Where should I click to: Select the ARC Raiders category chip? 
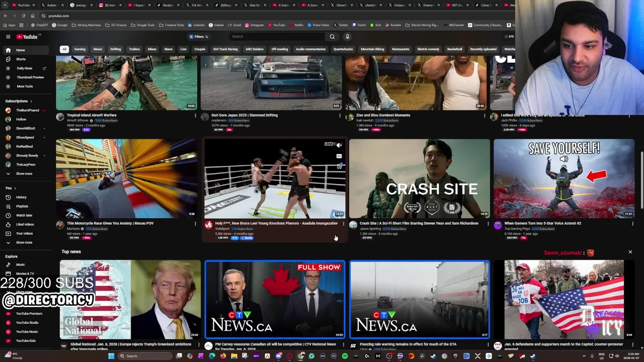(x=255, y=49)
